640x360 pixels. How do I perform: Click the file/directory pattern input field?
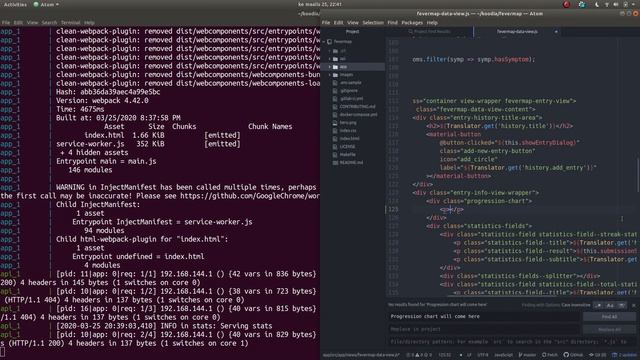pyautogui.click(x=511, y=342)
